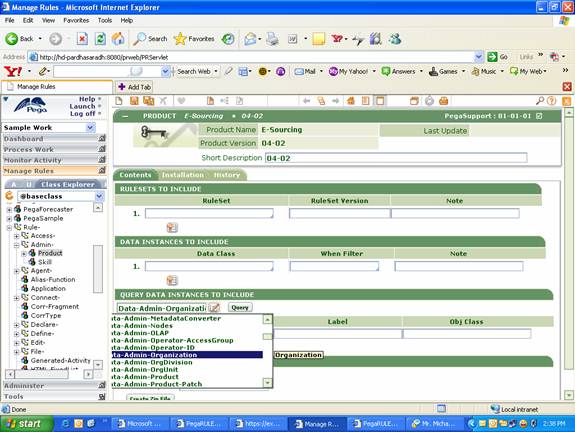Add row icon under Data Instances to Include
Viewport: 575px width, 432px height.
172,281
